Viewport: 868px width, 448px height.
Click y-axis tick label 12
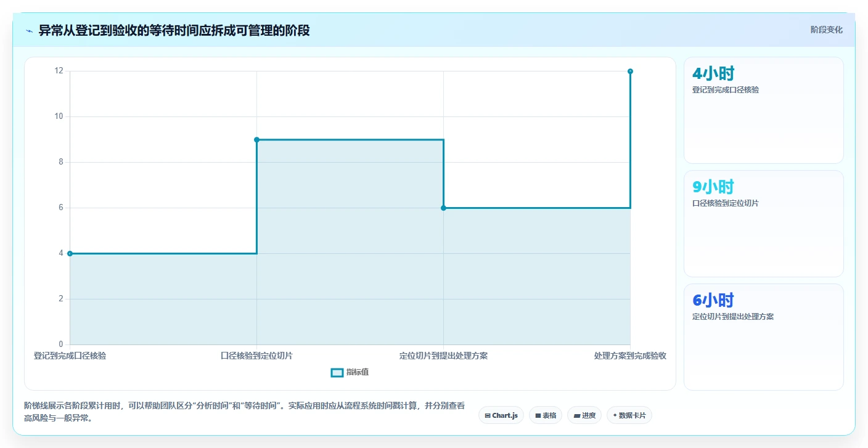(59, 71)
